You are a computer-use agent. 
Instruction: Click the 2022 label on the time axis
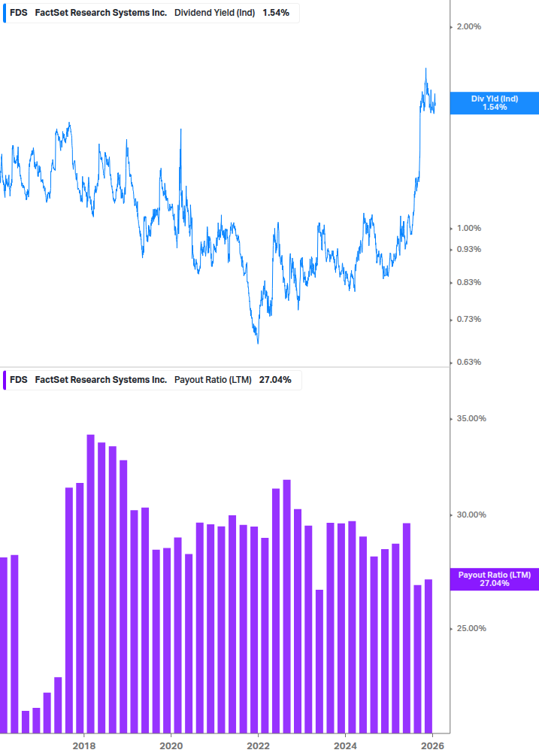258,745
